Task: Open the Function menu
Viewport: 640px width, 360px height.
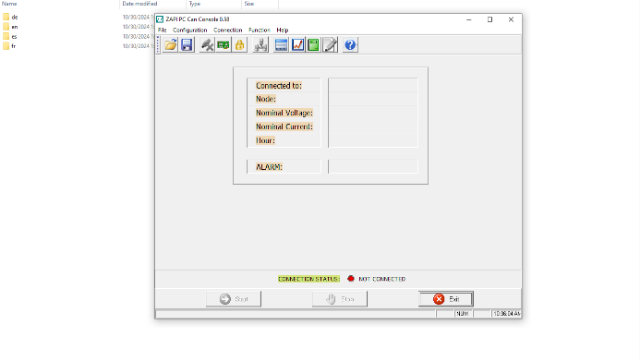Action: click(x=259, y=30)
